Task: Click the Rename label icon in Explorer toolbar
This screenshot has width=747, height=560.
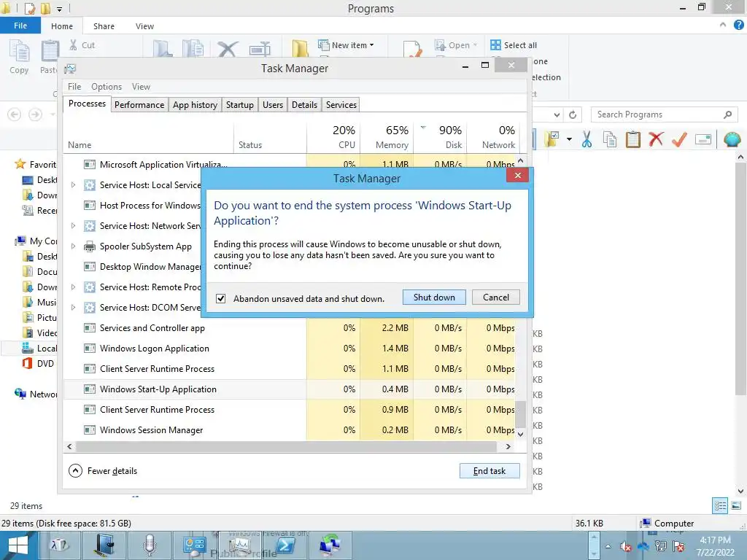Action: click(x=703, y=139)
